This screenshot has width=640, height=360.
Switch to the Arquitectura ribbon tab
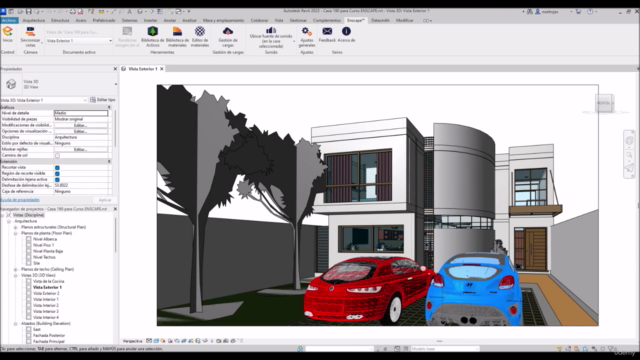33,20
